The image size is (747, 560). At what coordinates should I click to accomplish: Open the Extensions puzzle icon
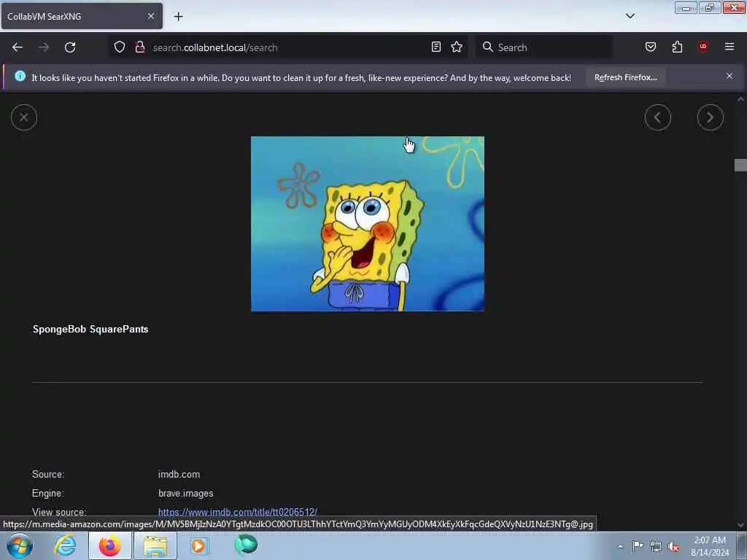click(x=677, y=47)
